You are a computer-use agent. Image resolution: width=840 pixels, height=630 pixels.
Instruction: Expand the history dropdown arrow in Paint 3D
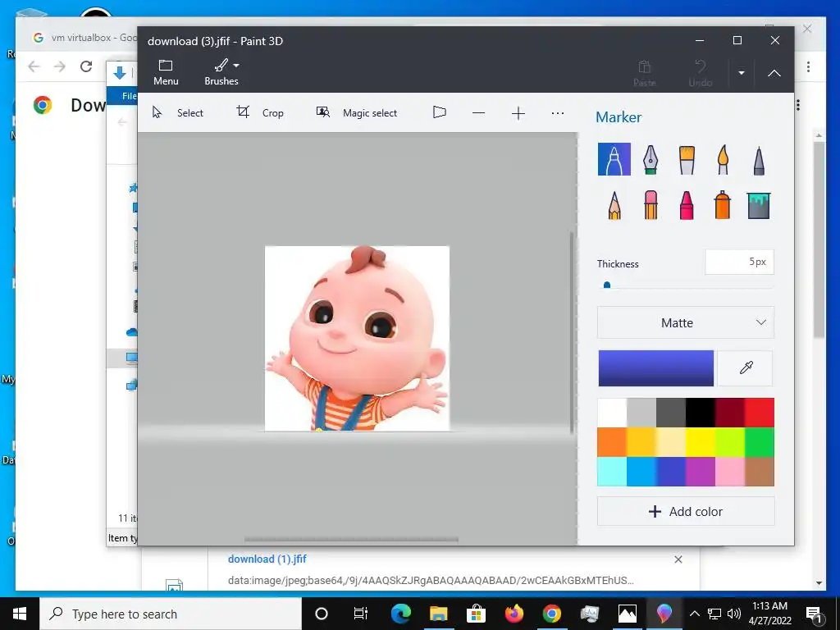[742, 73]
